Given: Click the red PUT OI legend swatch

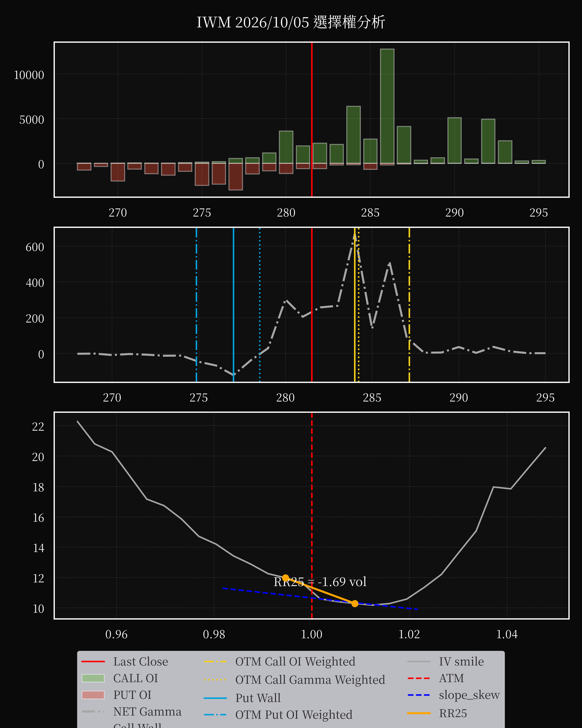Looking at the screenshot, I should point(93,695).
